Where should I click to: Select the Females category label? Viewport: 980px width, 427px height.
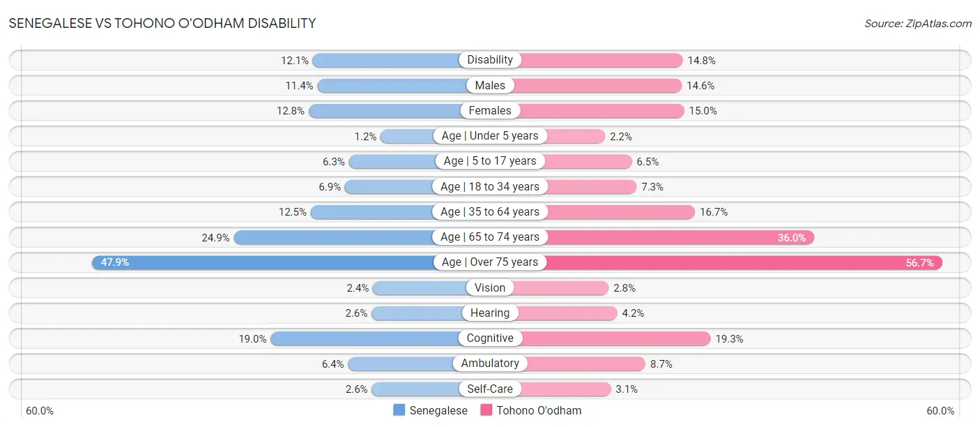(490, 110)
